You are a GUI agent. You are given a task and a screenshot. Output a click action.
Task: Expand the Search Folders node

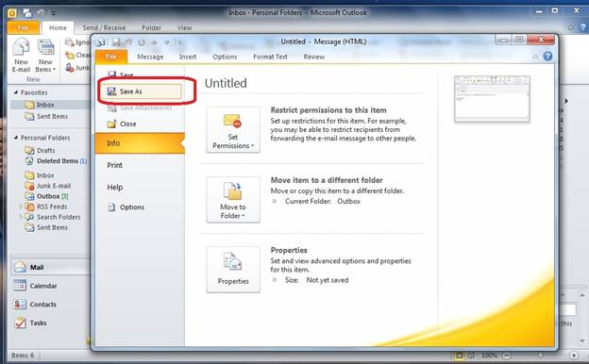click(20, 217)
